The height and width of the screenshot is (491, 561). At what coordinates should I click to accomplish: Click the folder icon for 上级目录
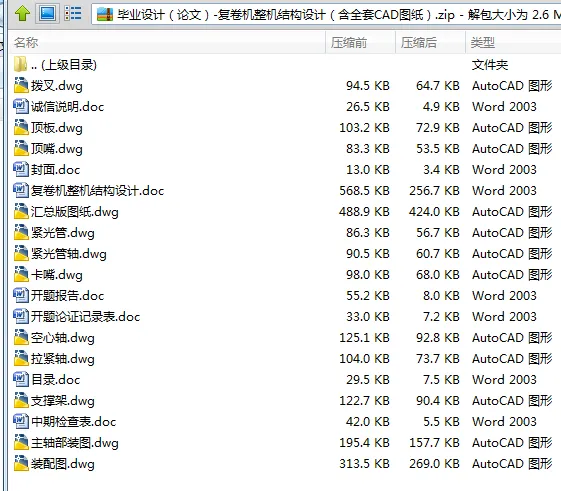20,64
